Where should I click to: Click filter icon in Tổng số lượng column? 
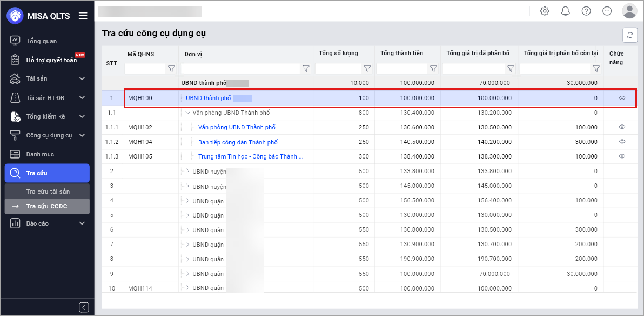tap(367, 69)
